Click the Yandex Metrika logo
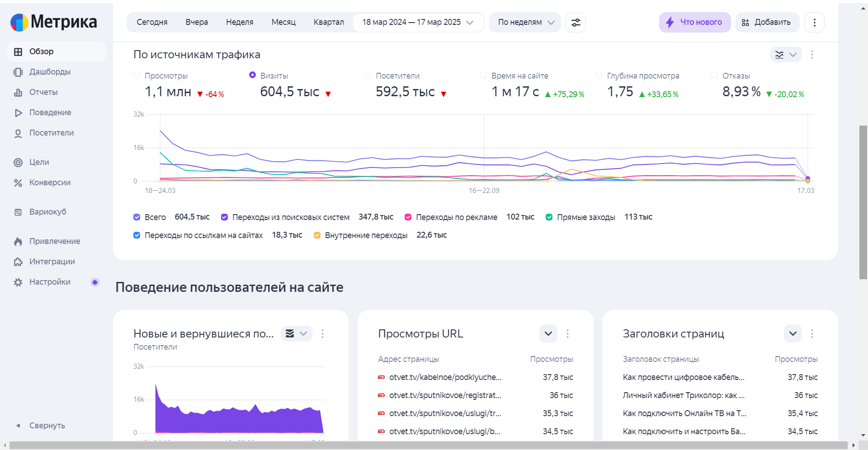Viewport: 868px width, 450px height. click(x=53, y=22)
